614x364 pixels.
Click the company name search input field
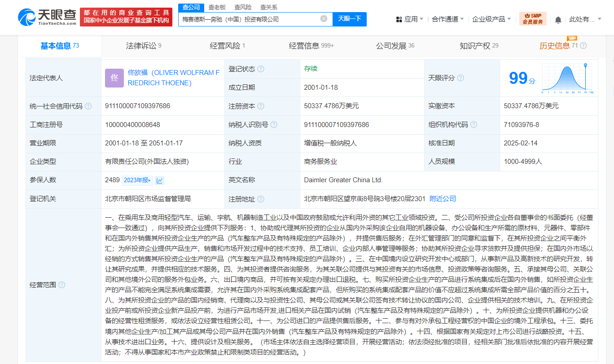pyautogui.click(x=249, y=19)
